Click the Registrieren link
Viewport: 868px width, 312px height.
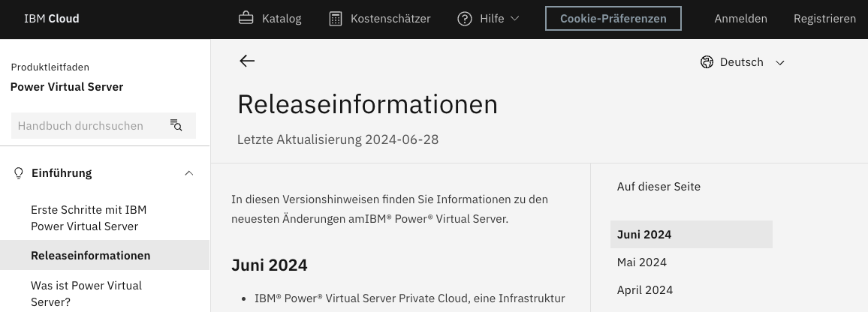[824, 18]
